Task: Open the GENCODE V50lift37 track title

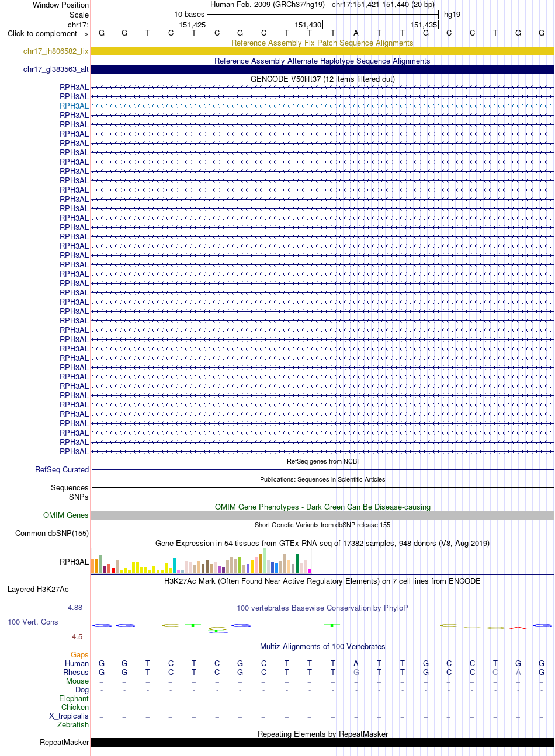Action: coord(322,79)
